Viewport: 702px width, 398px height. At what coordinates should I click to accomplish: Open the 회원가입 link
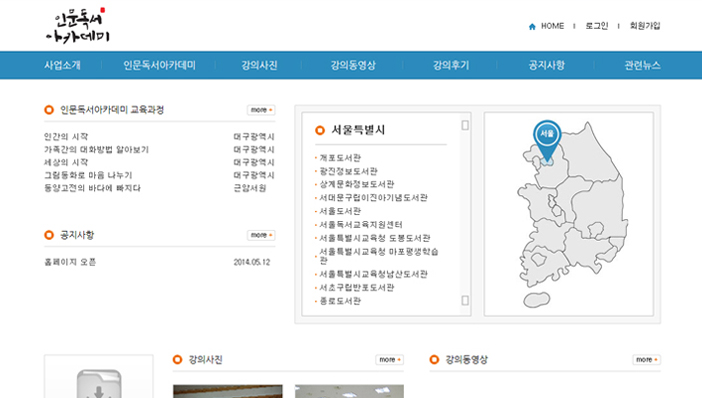tap(645, 26)
